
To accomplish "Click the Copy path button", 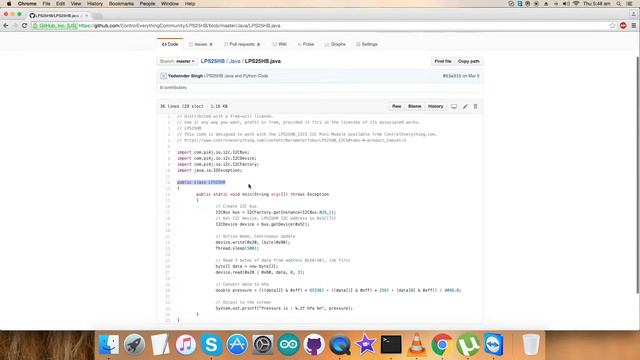I will (469, 61).
